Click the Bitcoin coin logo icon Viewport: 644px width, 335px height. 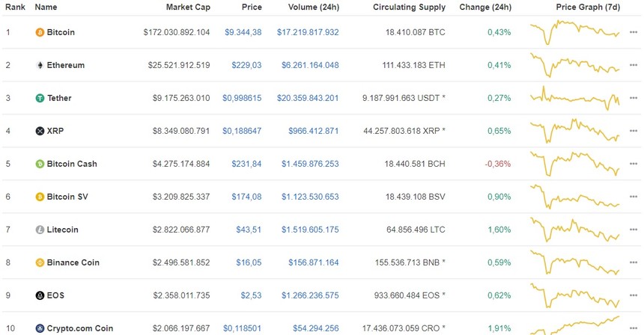40,32
